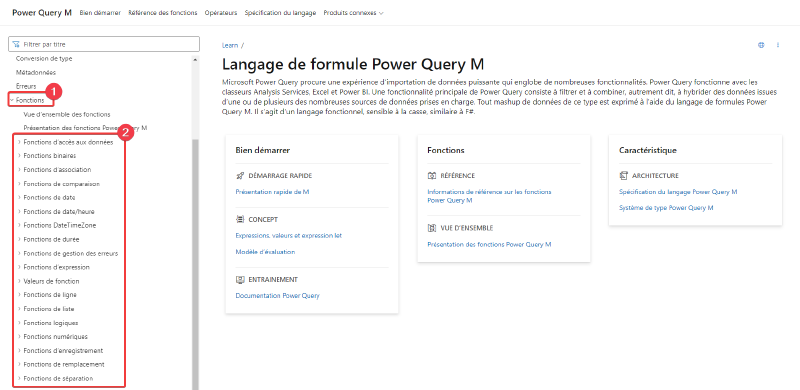Click the Bien démarrer card heading

tap(263, 151)
